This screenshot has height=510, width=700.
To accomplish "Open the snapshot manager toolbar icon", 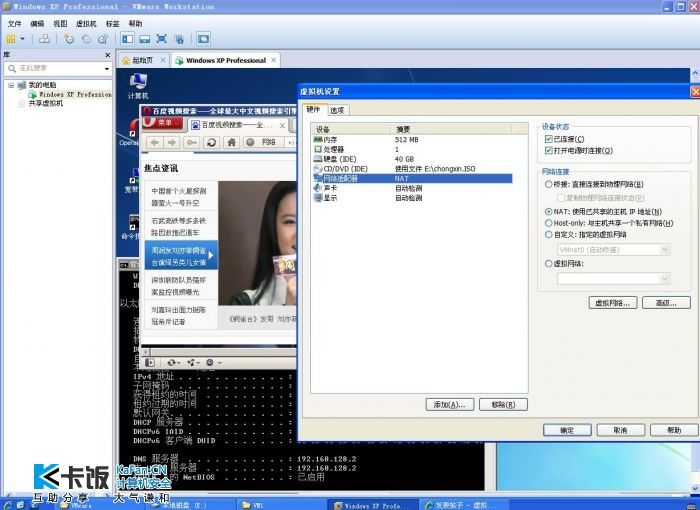I will click(x=103, y=39).
